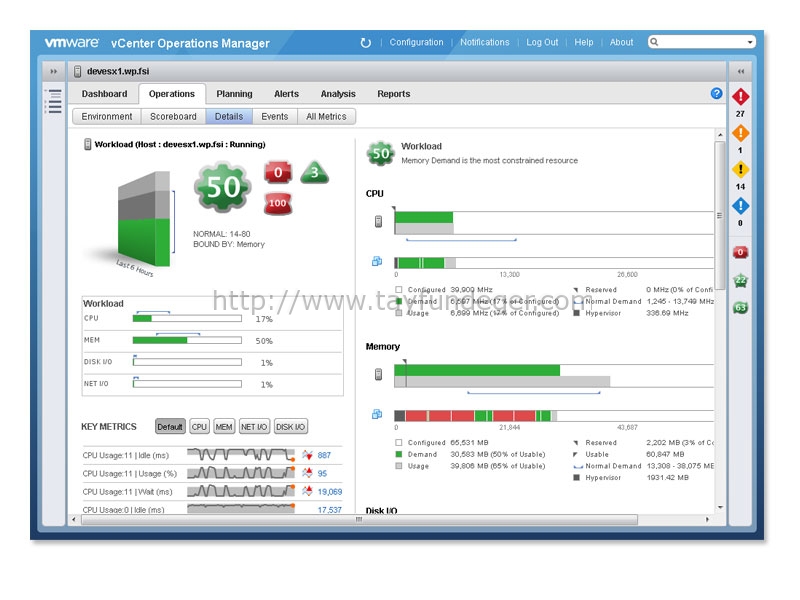Click the red critical alerts diamond icon
This screenshot has width=800, height=600.
pos(740,96)
